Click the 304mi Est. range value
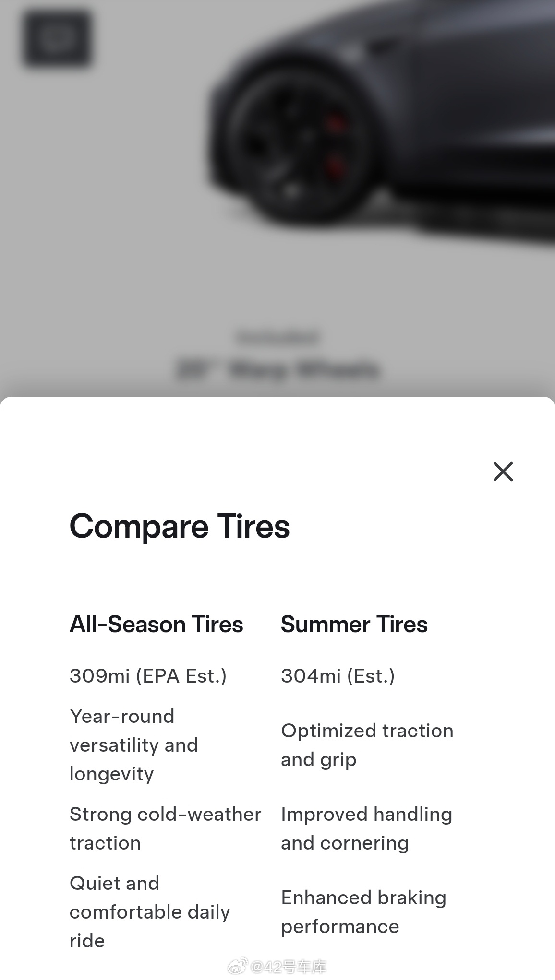 coord(338,676)
